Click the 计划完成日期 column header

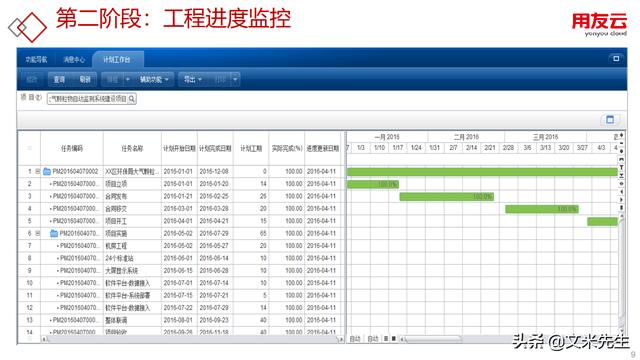point(215,149)
